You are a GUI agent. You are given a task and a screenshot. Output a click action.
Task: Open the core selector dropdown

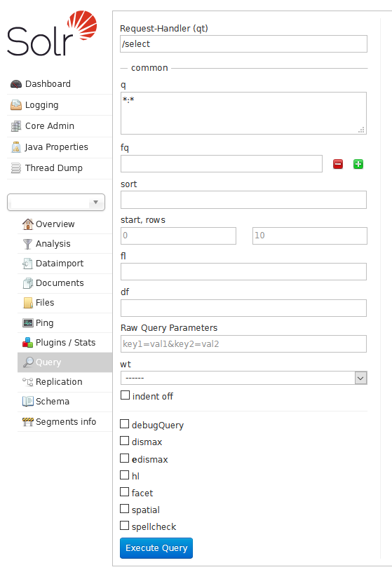click(56, 203)
